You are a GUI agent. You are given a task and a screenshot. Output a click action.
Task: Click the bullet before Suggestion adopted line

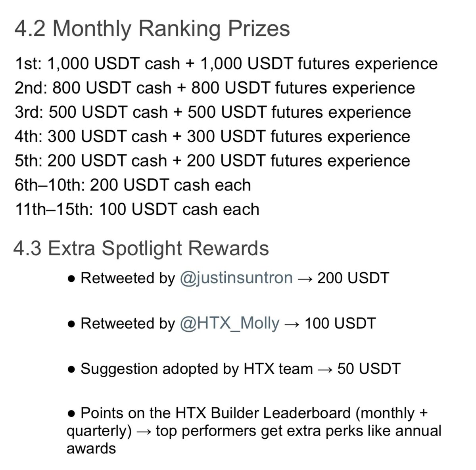point(71,369)
